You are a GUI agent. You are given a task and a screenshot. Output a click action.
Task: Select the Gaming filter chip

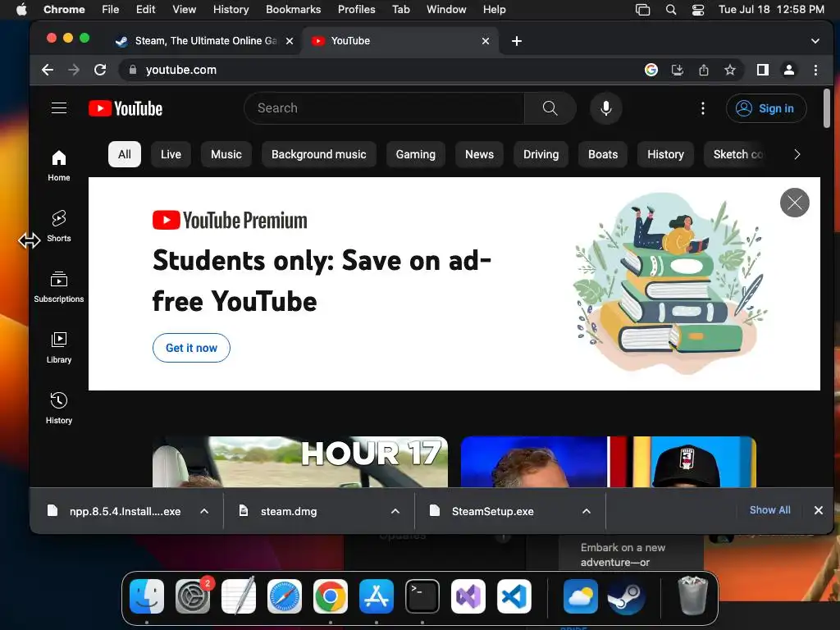pos(416,154)
